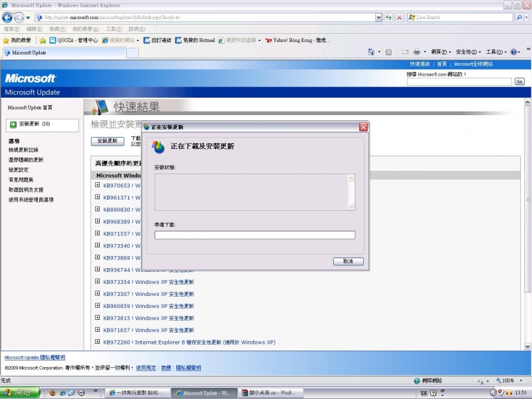Expand the KB973354 update entry
532x399 pixels.
coord(97,281)
